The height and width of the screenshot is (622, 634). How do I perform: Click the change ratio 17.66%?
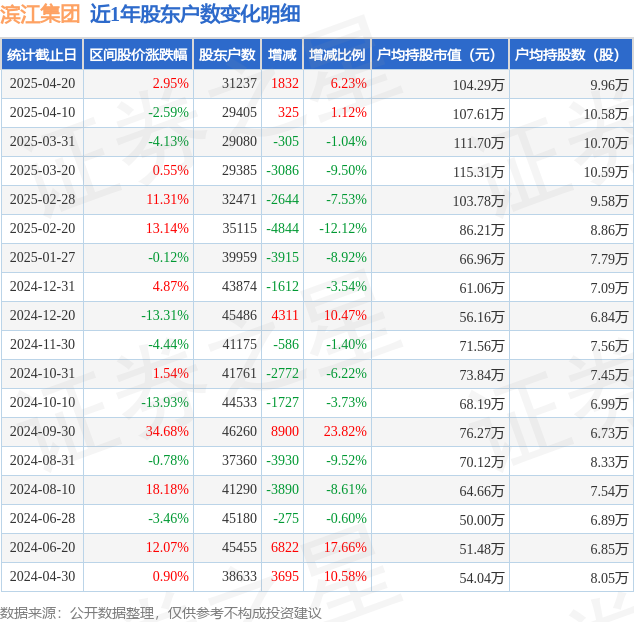click(x=345, y=547)
